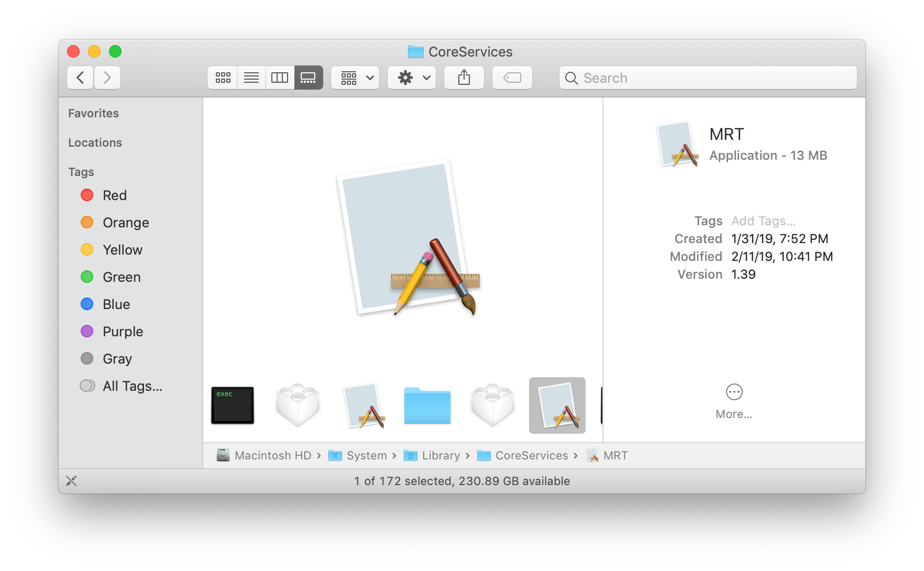Open All Tags in the sidebar
The height and width of the screenshot is (571, 924).
[132, 386]
